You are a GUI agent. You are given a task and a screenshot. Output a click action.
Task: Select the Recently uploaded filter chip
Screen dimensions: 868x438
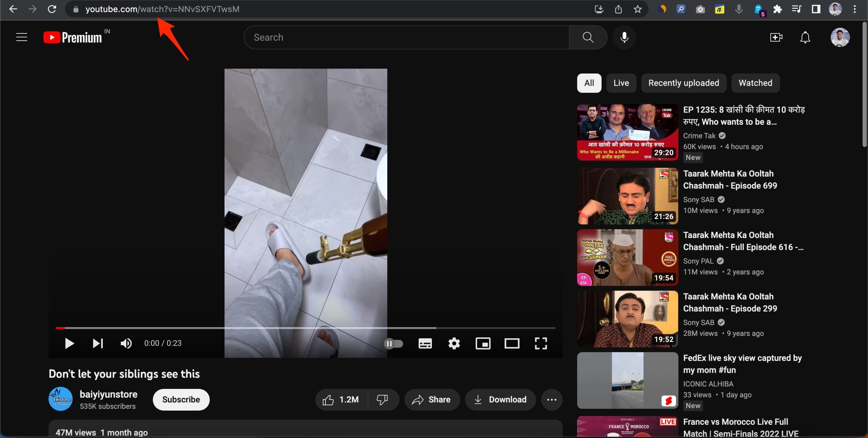point(684,83)
